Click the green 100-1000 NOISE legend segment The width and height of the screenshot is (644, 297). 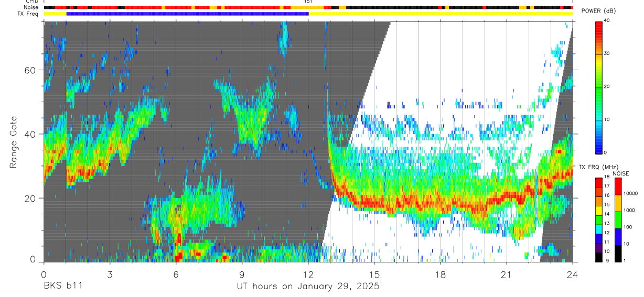tap(618, 220)
